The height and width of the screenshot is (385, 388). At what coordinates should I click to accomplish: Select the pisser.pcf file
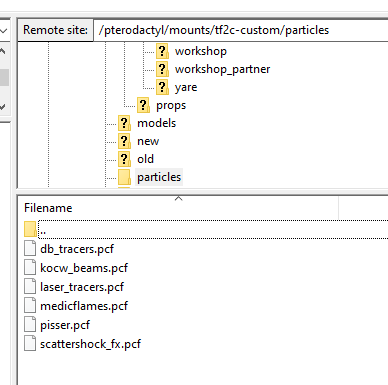pyautogui.click(x=65, y=325)
